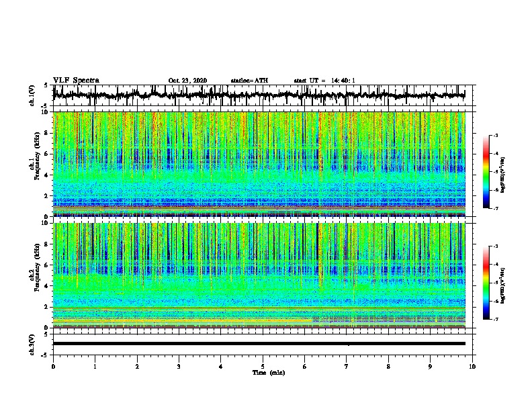Click the ch.2 Frequency (kHz) axis label
Viewport: 532px width, 411px height.
point(34,267)
